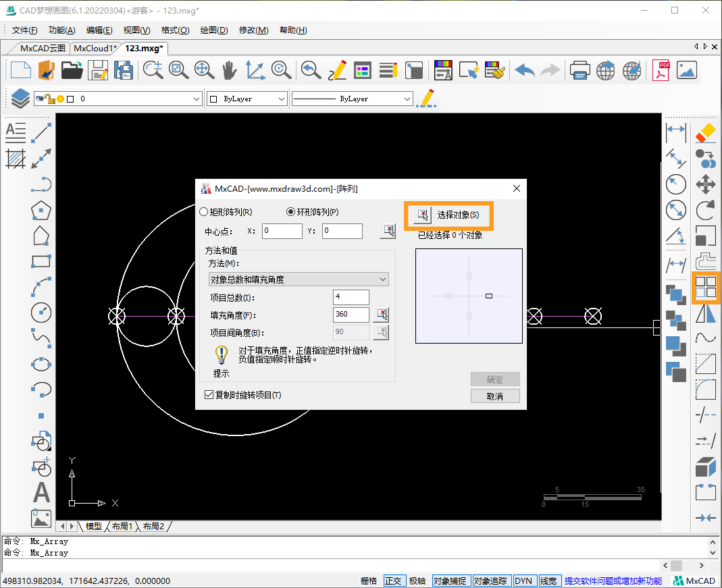Select the Polygon drawing tool
This screenshot has height=588, width=722.
(x=41, y=211)
